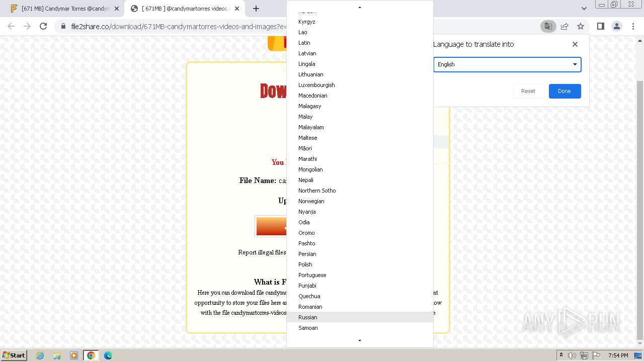Click the share page icon
The height and width of the screenshot is (362, 644).
coord(565,26)
